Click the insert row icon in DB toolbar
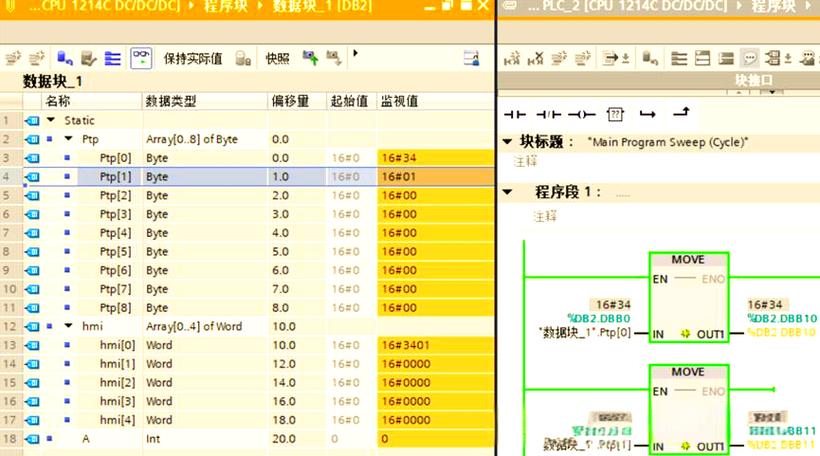This screenshot has height=456, width=820. pos(13,58)
